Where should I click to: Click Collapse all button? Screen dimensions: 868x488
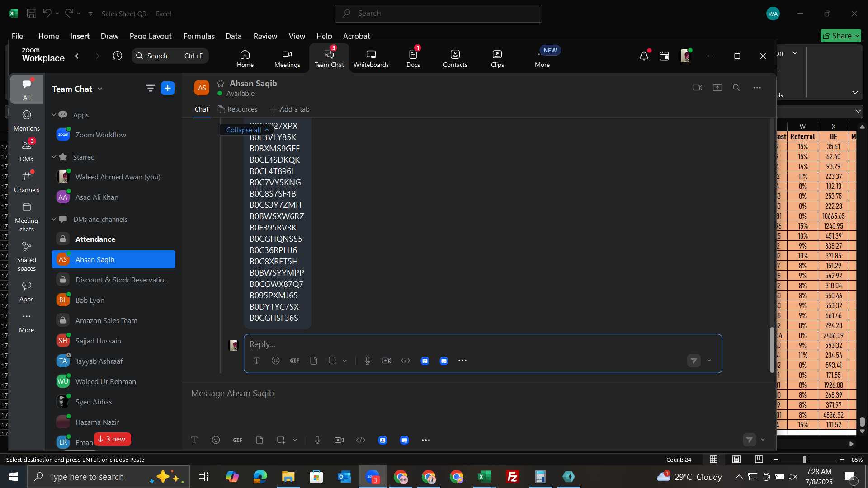point(247,130)
